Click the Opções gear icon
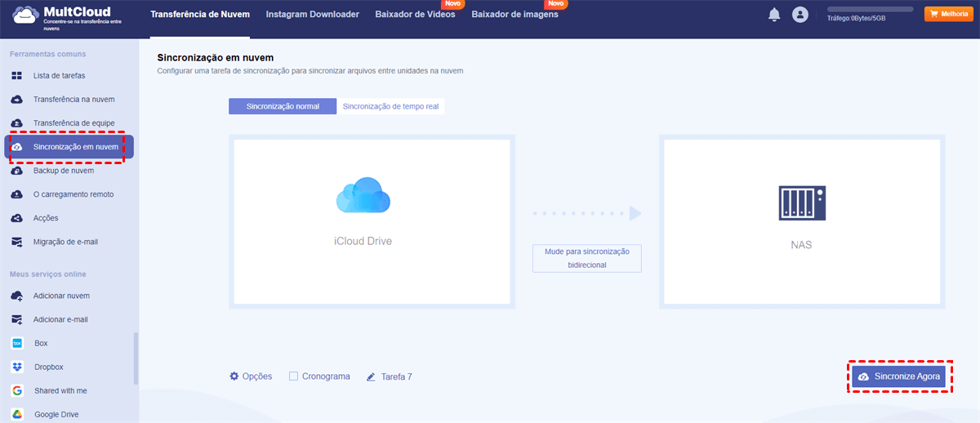The height and width of the screenshot is (423, 980). coord(234,376)
